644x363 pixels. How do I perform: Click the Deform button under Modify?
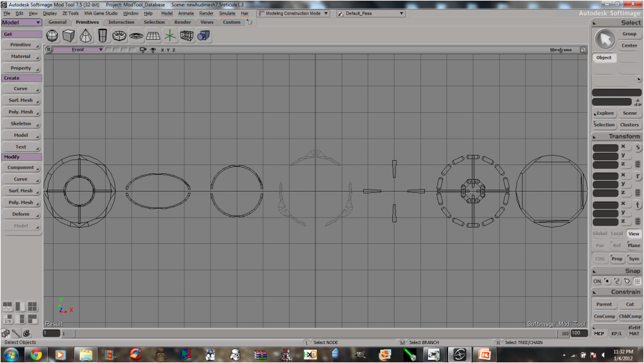[21, 214]
